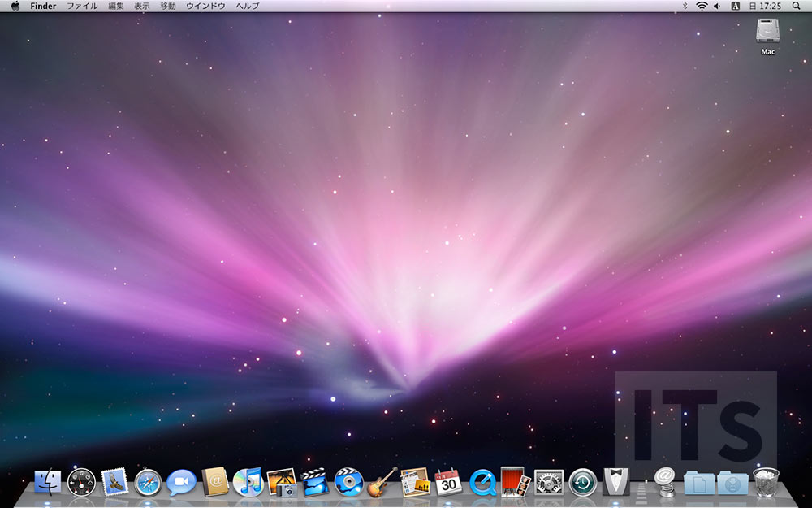The height and width of the screenshot is (508, 812).
Task: Open the Apple menu
Action: point(14,6)
